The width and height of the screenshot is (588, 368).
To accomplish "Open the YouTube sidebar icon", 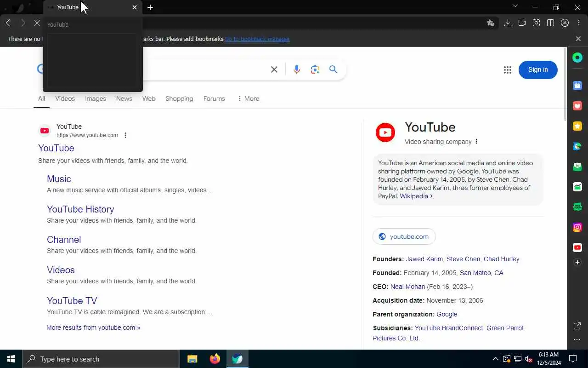I will [x=577, y=247].
